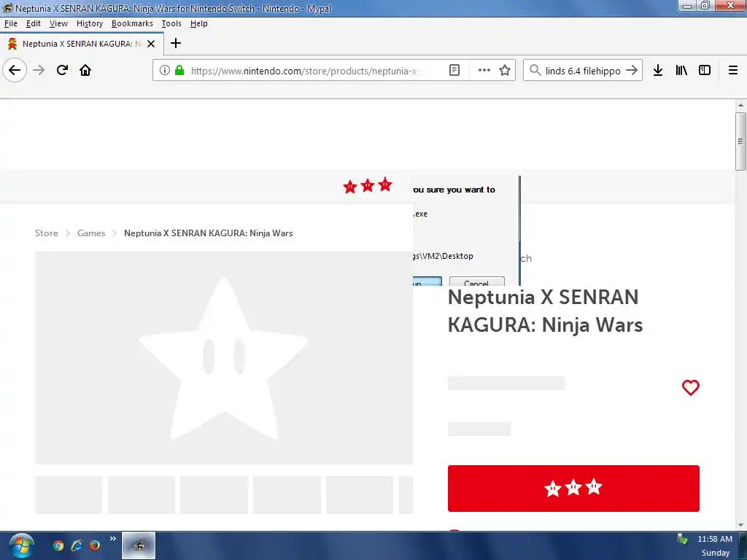The width and height of the screenshot is (747, 560).
Task: Click the scrollbar down arrow
Action: click(x=740, y=525)
